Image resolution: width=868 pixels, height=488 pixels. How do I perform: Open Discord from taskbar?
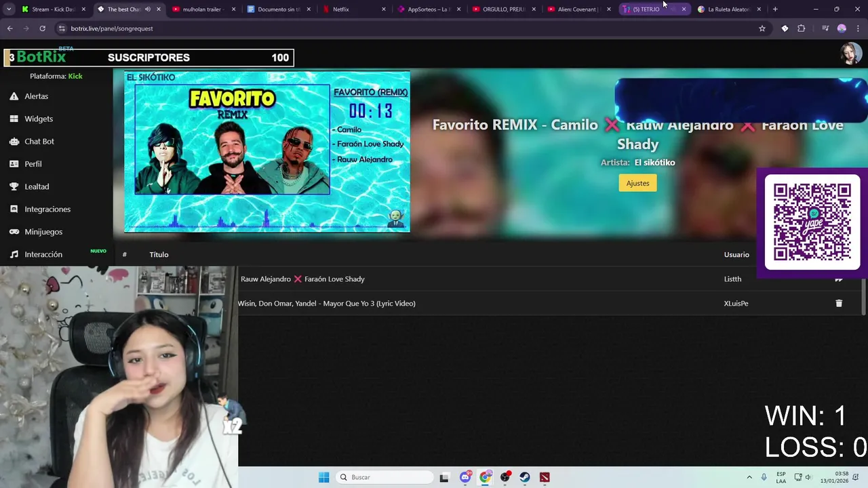(x=465, y=477)
